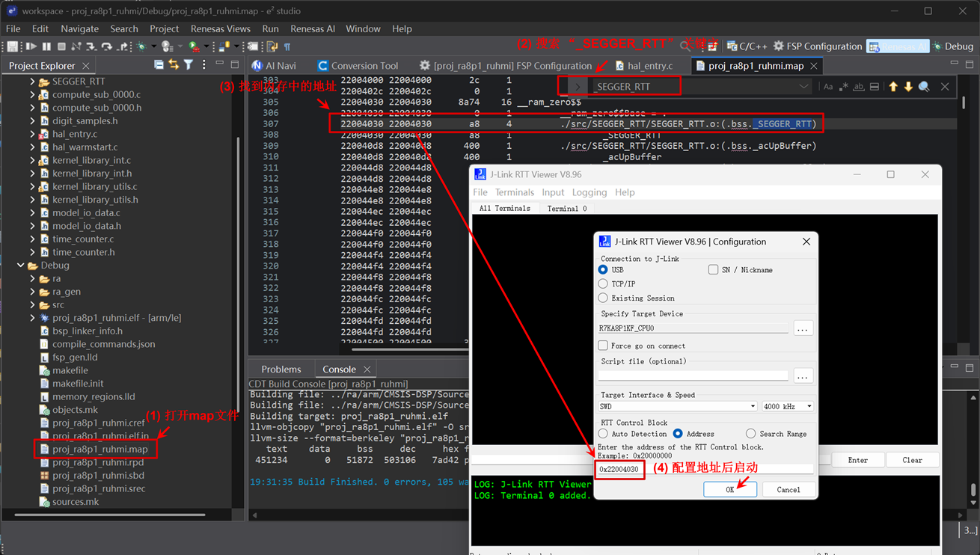Viewport: 980px width, 555px height.
Task: Launch debug with the green bug icon
Action: click(141, 46)
